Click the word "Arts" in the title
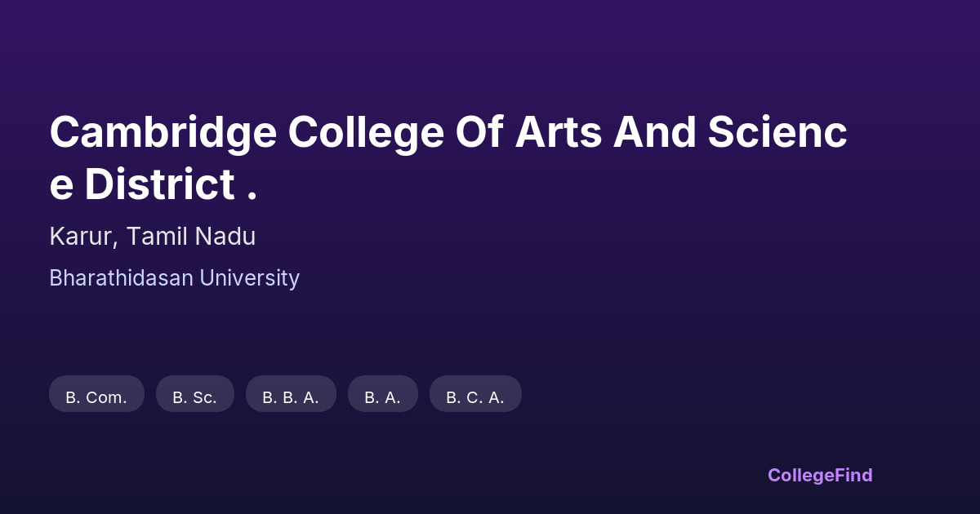The width and height of the screenshot is (980, 514). (x=558, y=133)
